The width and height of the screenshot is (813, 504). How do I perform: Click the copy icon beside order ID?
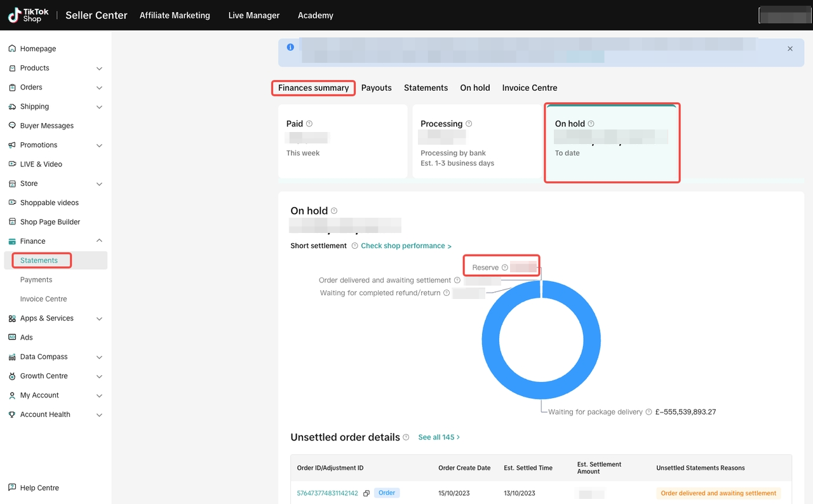coord(366,493)
